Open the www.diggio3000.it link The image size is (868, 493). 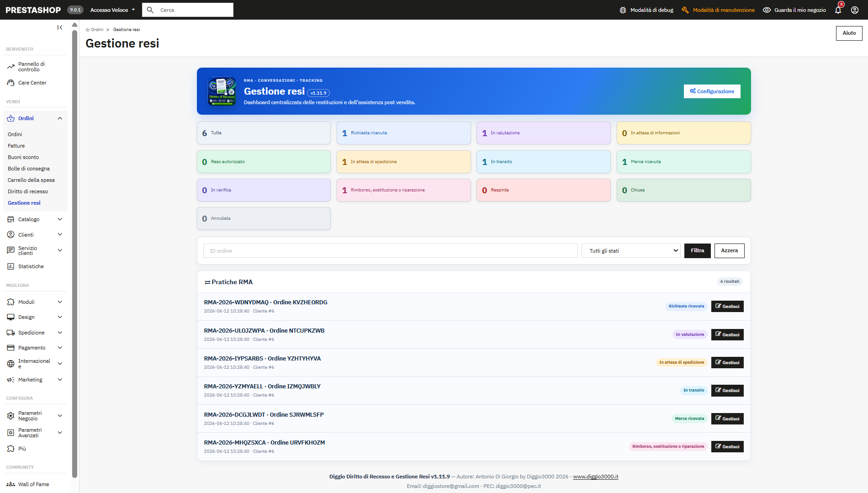596,477
